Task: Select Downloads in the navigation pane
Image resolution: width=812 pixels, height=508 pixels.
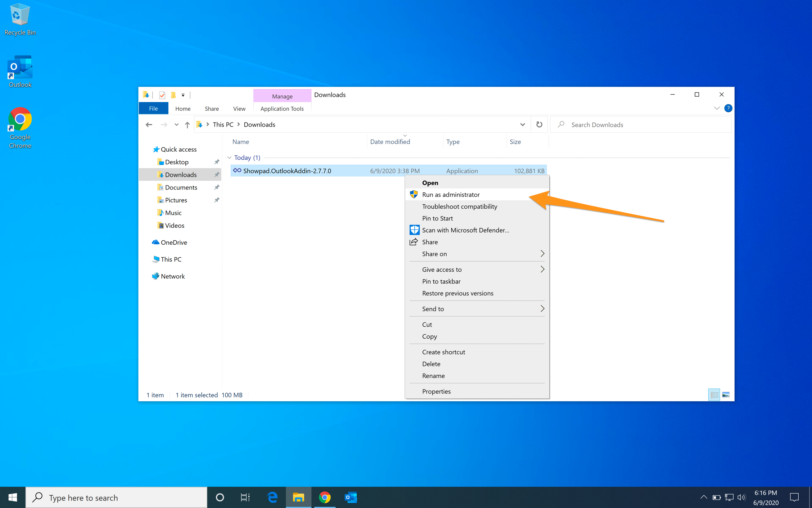Action: pyautogui.click(x=180, y=175)
